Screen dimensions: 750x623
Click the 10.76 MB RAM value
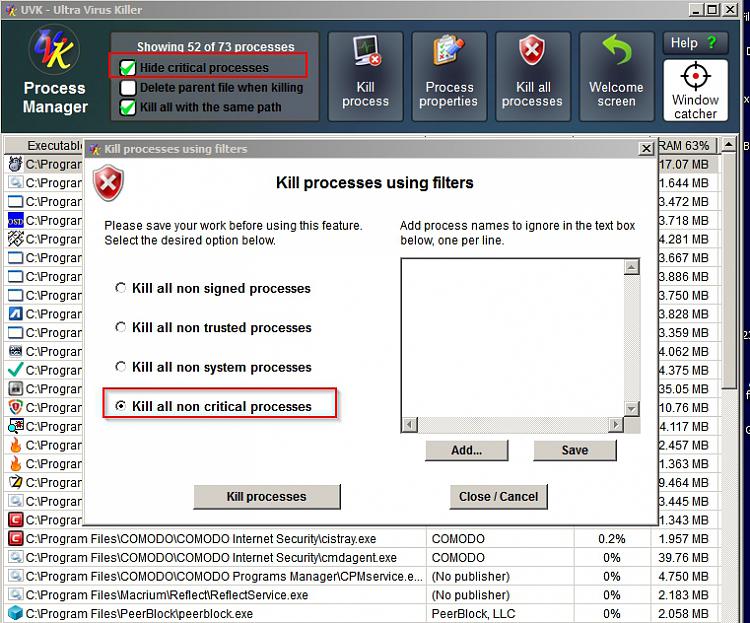pos(684,407)
